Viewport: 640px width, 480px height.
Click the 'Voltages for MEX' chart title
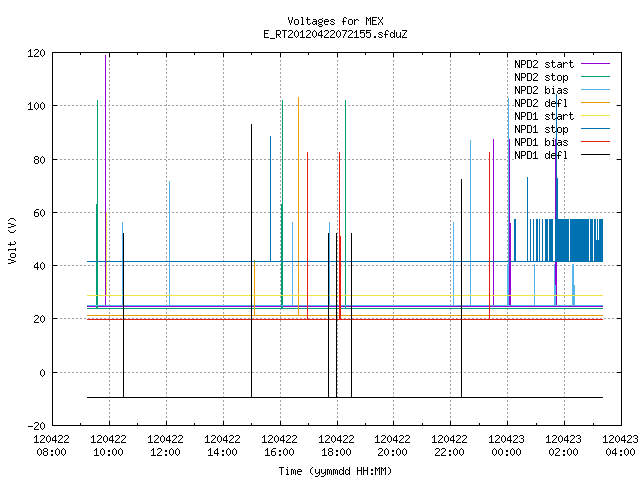(x=335, y=21)
